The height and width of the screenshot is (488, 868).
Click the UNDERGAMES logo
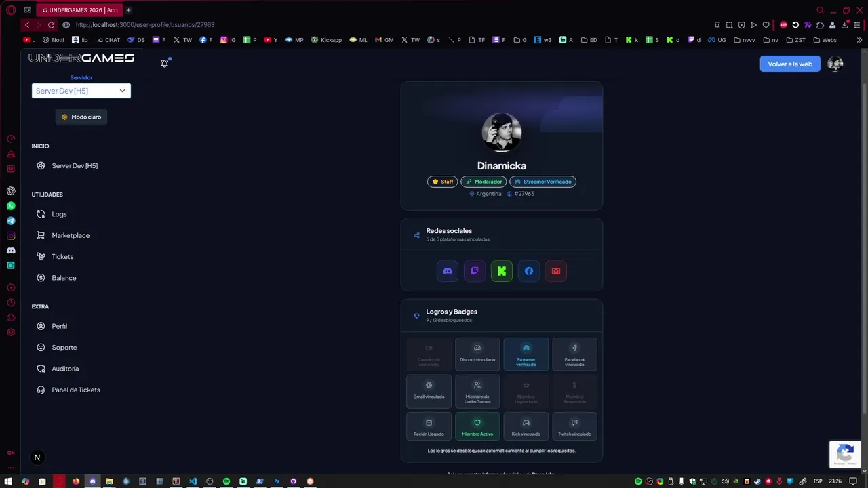coord(81,58)
